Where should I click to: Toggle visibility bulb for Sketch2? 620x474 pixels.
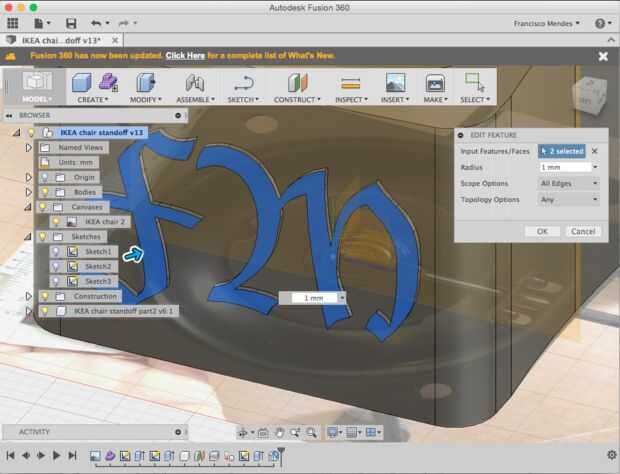coord(56,266)
